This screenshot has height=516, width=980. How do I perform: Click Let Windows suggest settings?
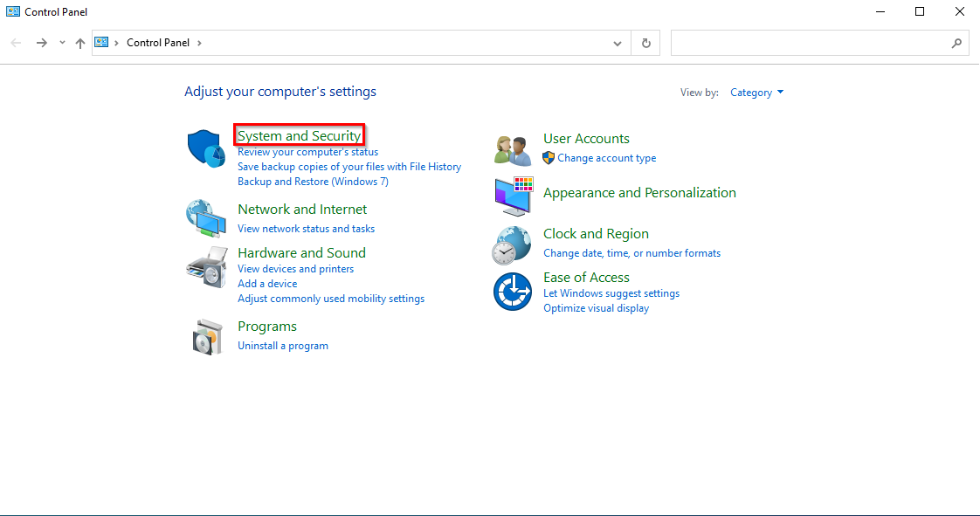pos(611,293)
